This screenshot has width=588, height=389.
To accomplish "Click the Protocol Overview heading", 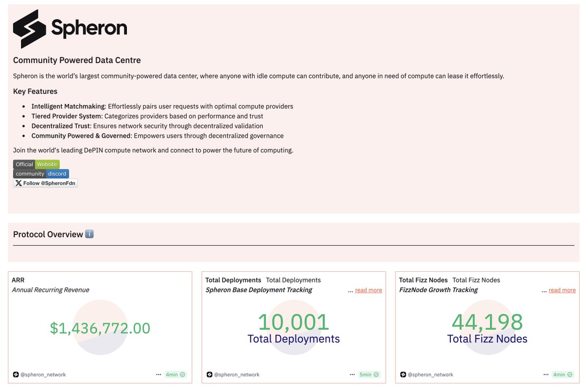I will (48, 234).
